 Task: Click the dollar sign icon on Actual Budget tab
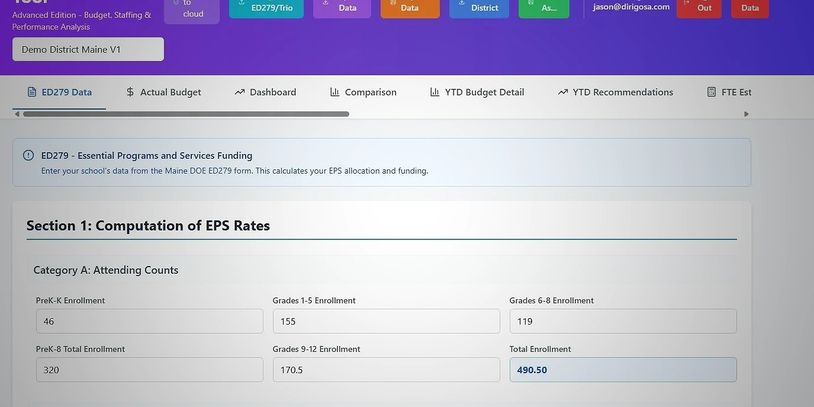pos(130,92)
